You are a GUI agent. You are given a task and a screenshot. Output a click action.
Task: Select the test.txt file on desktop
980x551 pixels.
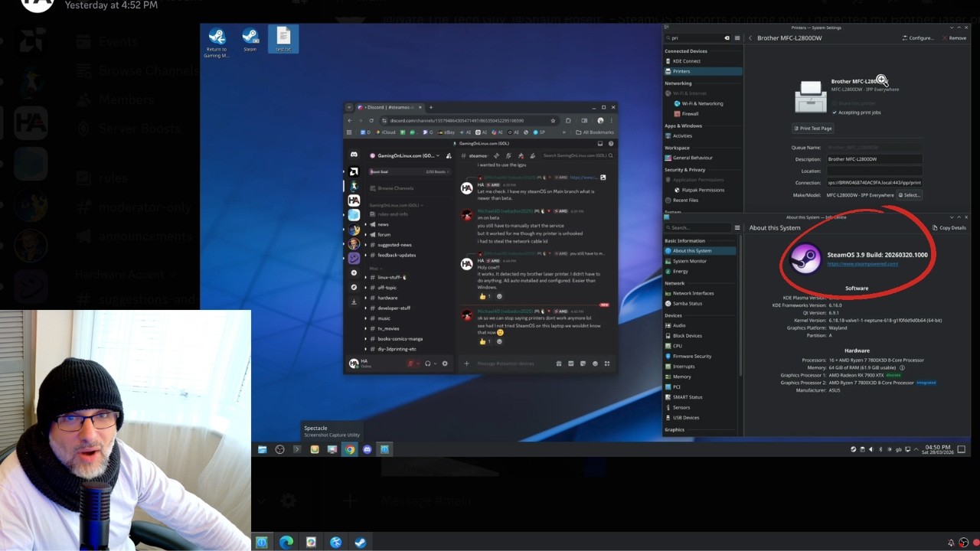(283, 40)
